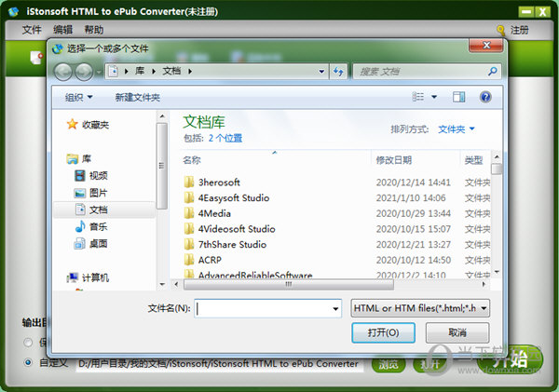Click the green 开始 start button
The image size is (559, 392).
point(511,358)
